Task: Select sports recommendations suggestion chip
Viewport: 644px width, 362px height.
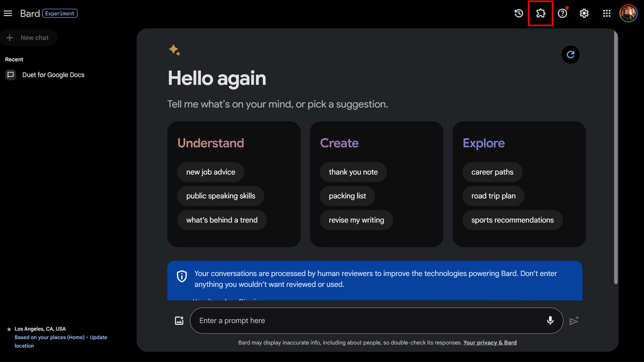Action: [x=512, y=220]
